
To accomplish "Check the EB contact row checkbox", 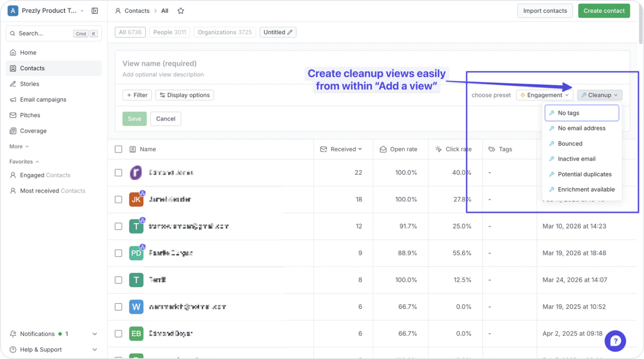I will click(118, 334).
